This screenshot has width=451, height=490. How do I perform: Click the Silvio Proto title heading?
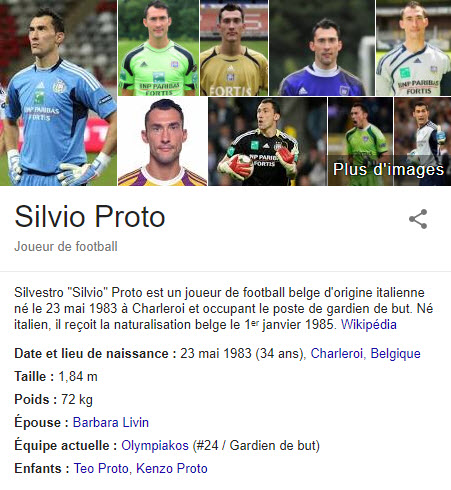click(x=90, y=217)
